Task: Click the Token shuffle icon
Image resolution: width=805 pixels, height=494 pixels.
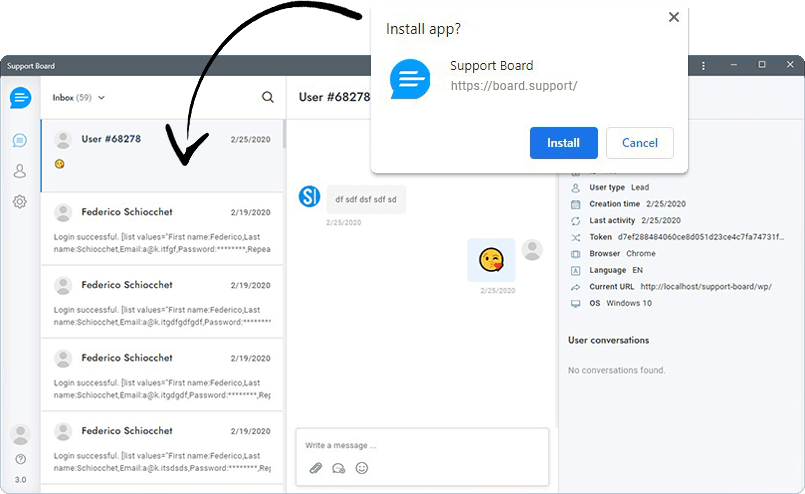Action: click(x=576, y=237)
